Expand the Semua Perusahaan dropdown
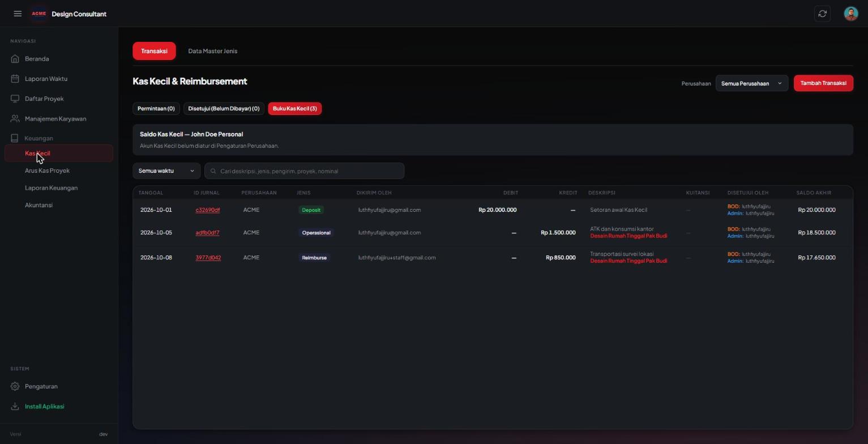 pyautogui.click(x=751, y=83)
